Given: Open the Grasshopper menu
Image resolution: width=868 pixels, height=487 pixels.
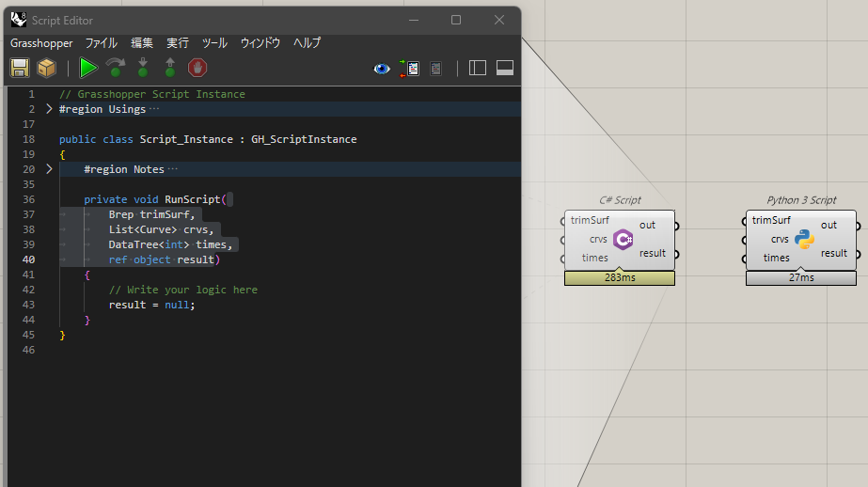Looking at the screenshot, I should [x=41, y=43].
